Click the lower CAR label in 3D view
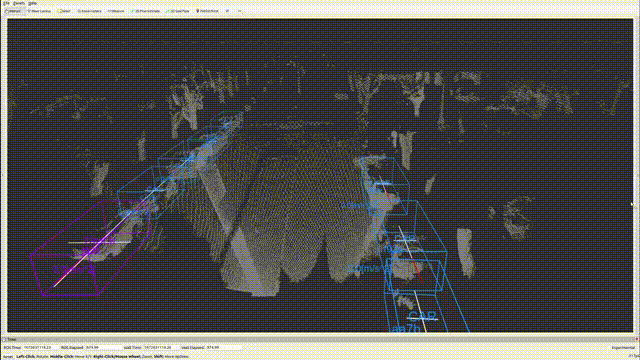This screenshot has width=640, height=360. pyautogui.click(x=422, y=316)
